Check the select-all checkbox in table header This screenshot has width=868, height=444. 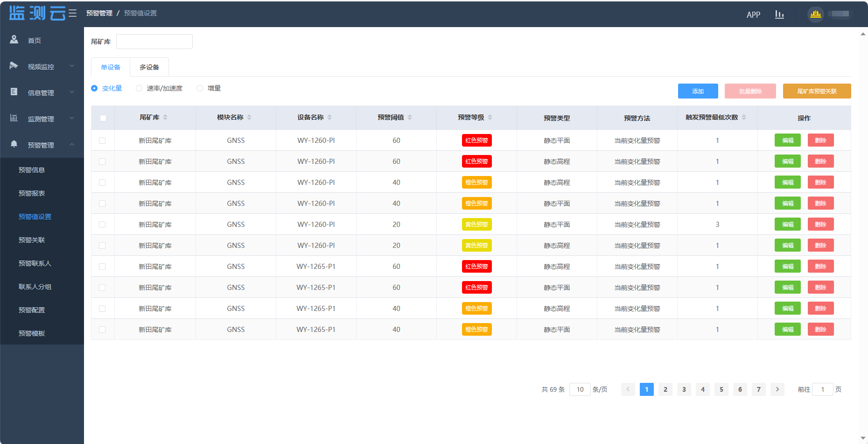(x=103, y=118)
